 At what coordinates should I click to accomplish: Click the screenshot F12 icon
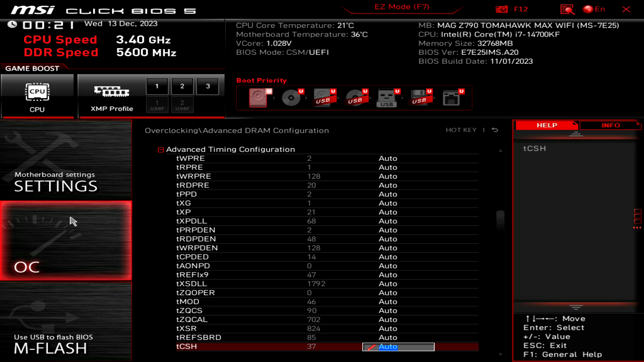[502, 9]
